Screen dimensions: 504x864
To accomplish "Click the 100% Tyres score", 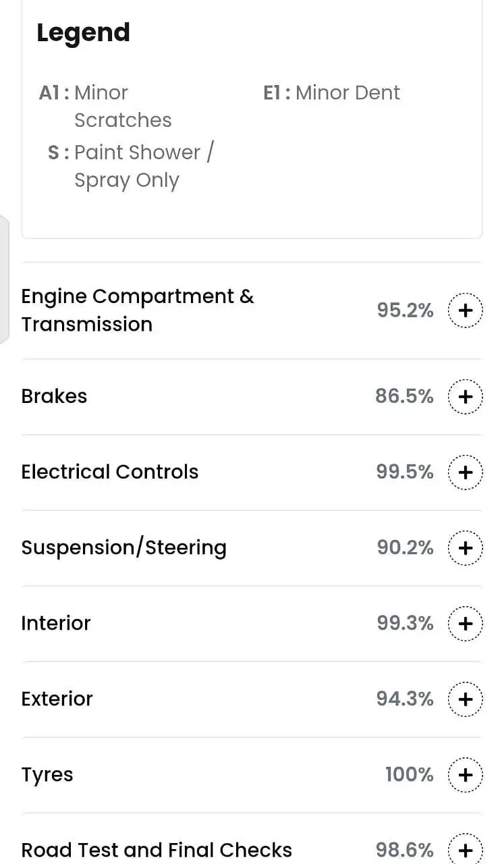I will [x=409, y=774].
